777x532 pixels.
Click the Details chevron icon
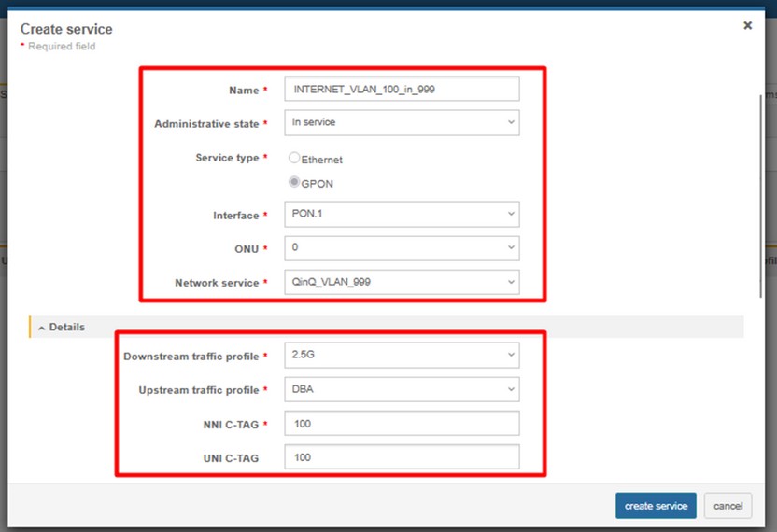42,328
